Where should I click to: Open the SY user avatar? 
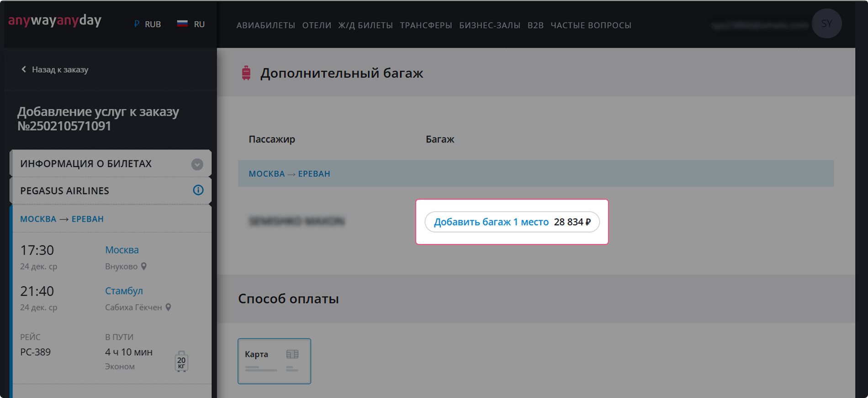tap(826, 24)
